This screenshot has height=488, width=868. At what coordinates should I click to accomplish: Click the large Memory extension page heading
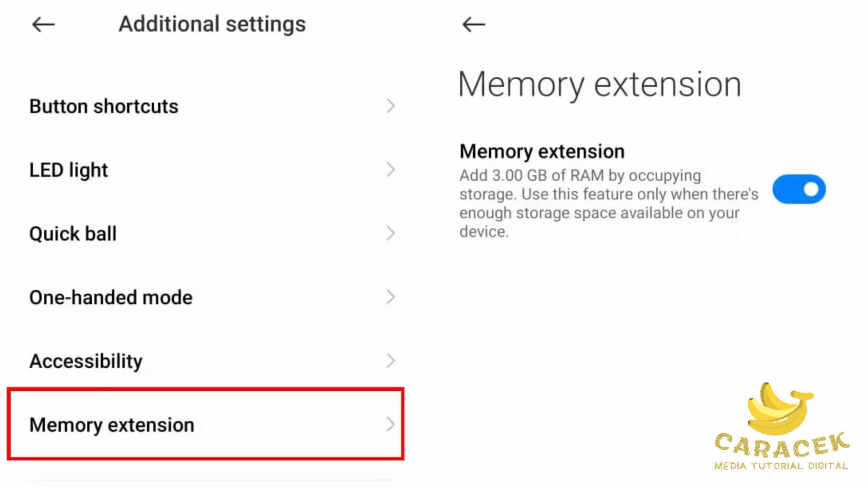coord(599,85)
